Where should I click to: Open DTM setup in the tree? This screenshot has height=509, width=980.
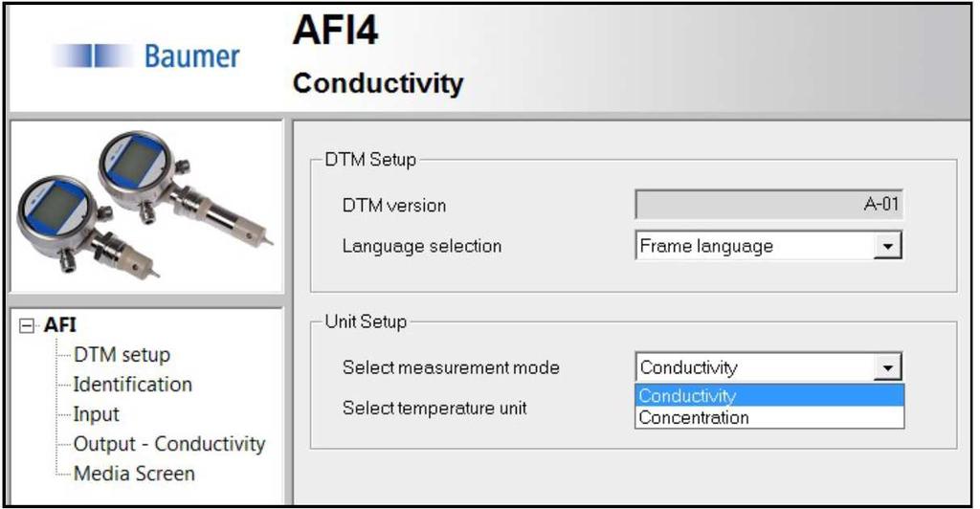click(122, 355)
